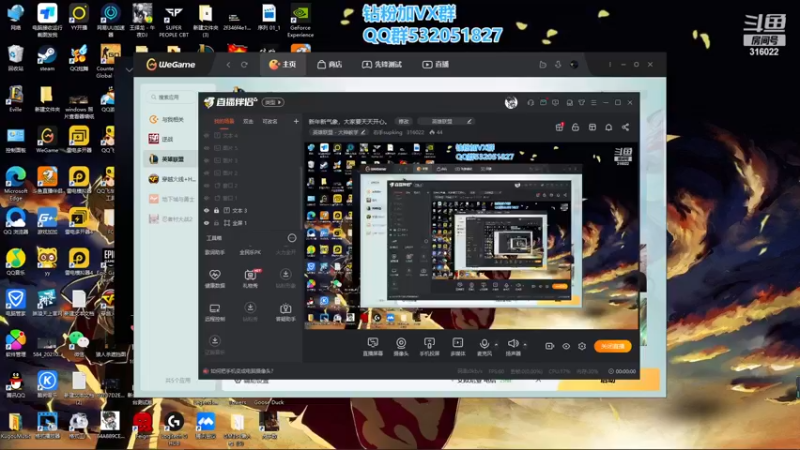Image resolution: width=800 pixels, height=450 pixels.
Task: Toggle visibility of the 图片 2 layer
Action: pos(207,173)
